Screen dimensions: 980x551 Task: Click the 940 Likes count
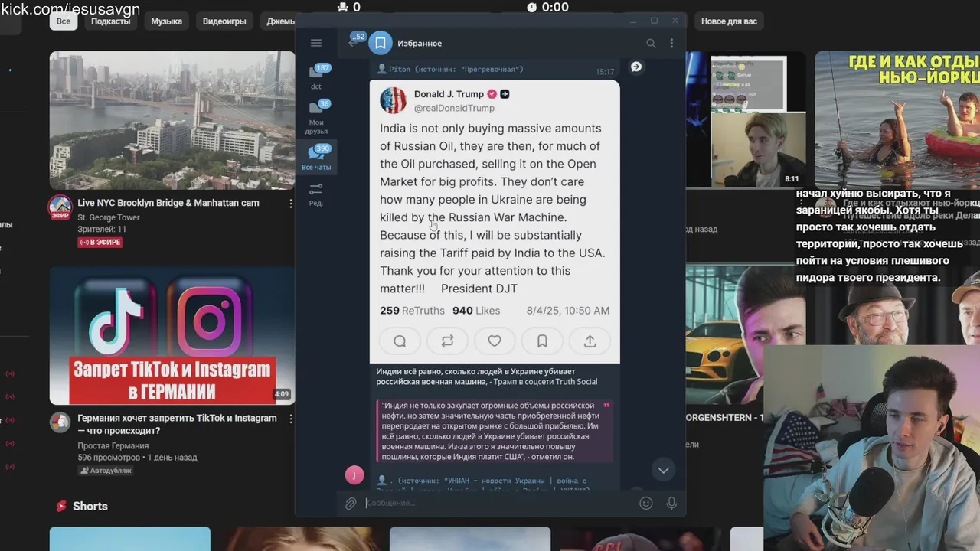point(476,311)
